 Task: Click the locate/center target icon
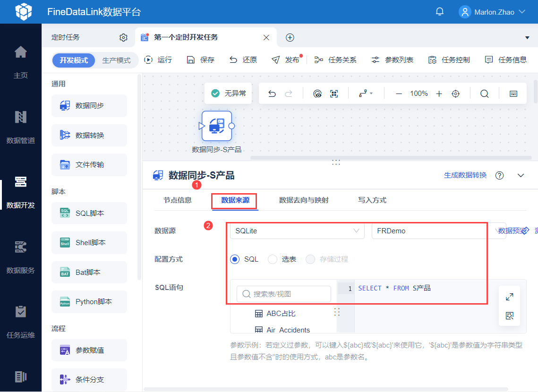click(456, 94)
